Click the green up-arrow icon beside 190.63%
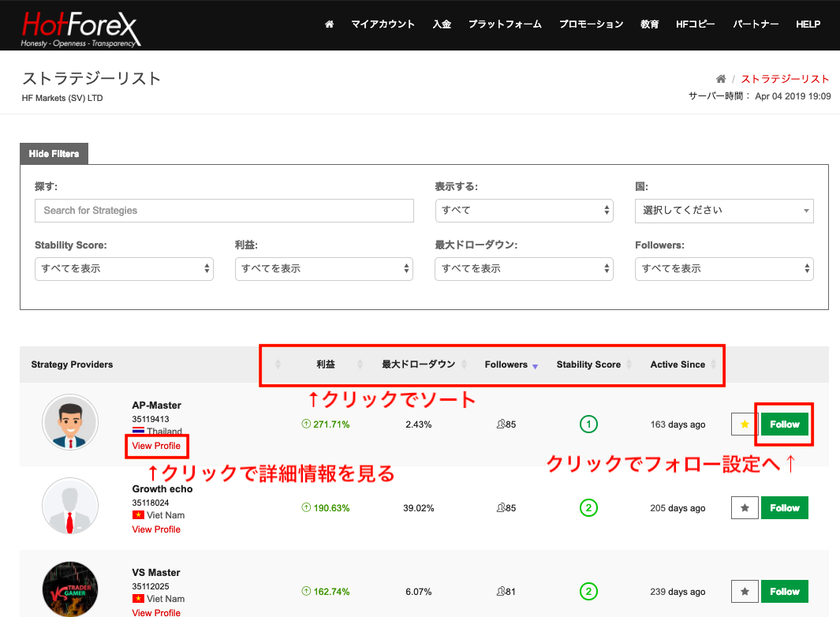The height and width of the screenshot is (617, 840). 306,507
